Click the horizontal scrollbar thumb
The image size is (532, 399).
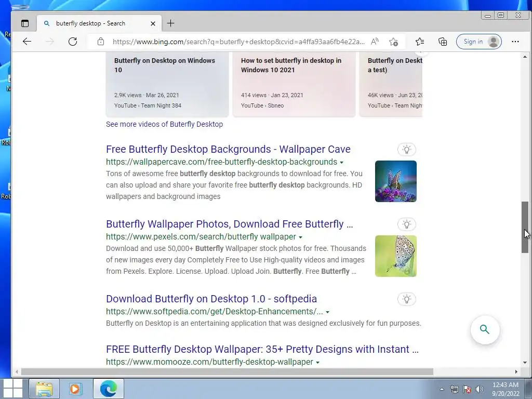coord(227,371)
